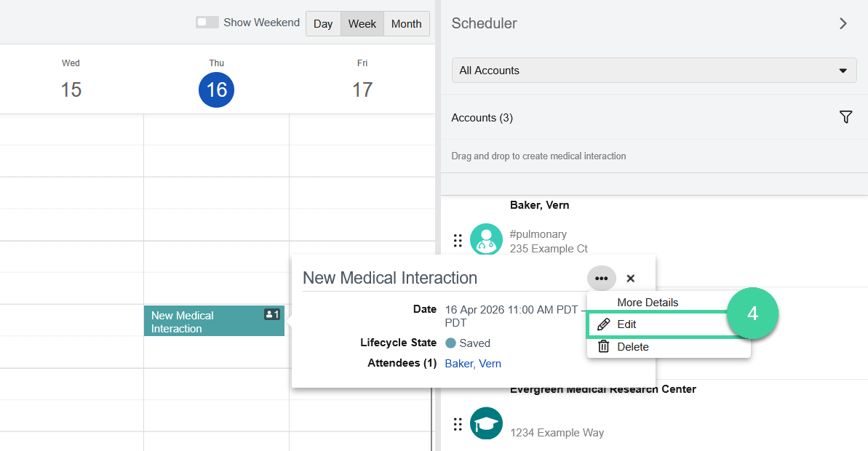
Task: Click drag handle beside Evergreen Medical Research Center
Action: coord(458,424)
